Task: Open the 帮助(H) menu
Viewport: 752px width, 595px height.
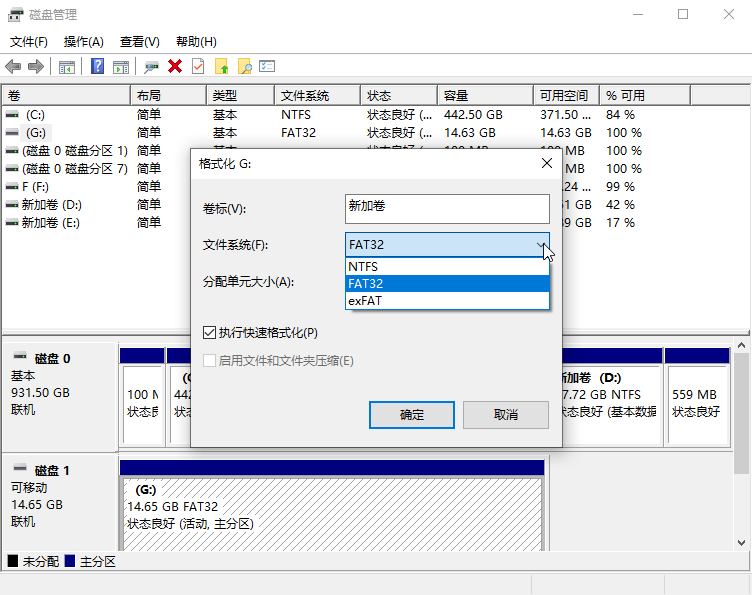Action: (196, 42)
